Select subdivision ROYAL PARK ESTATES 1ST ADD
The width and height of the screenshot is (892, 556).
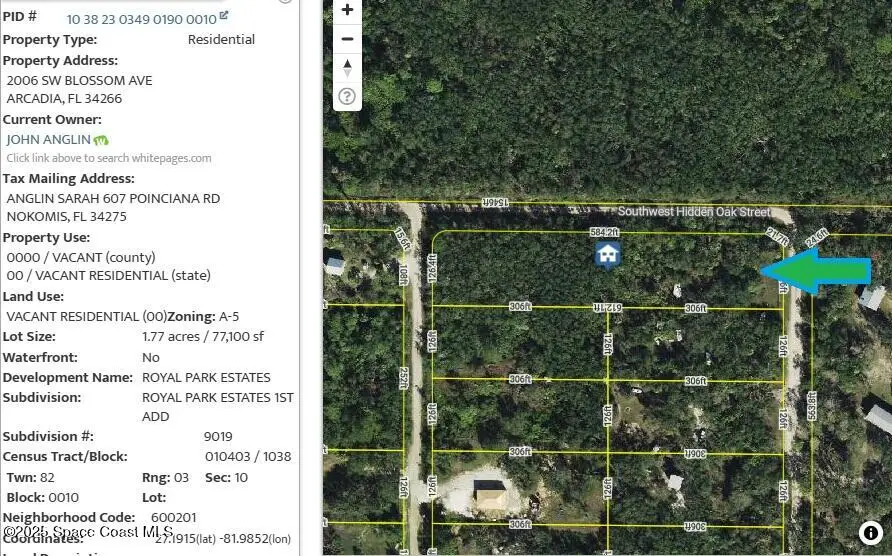pos(218,406)
